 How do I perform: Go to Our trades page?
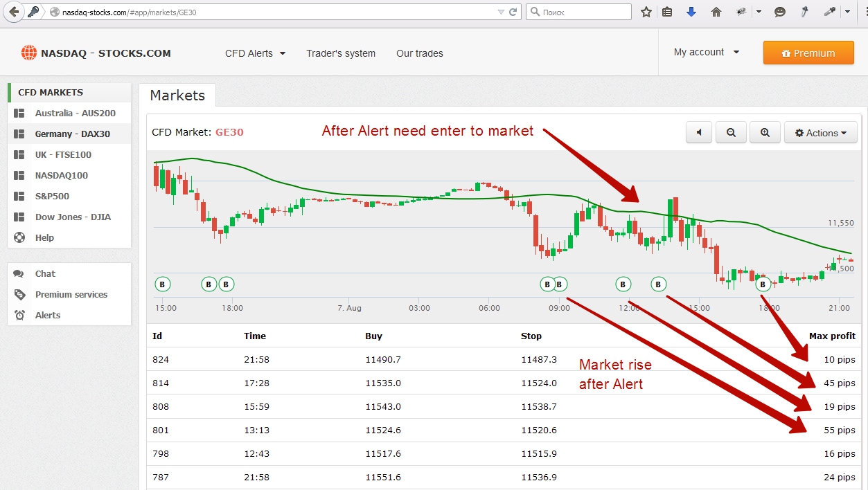coord(419,53)
